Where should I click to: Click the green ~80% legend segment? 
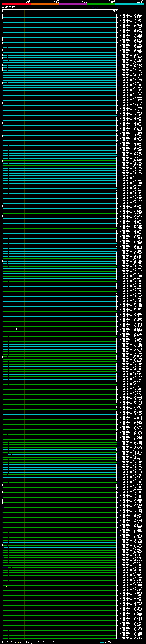[101, 4]
